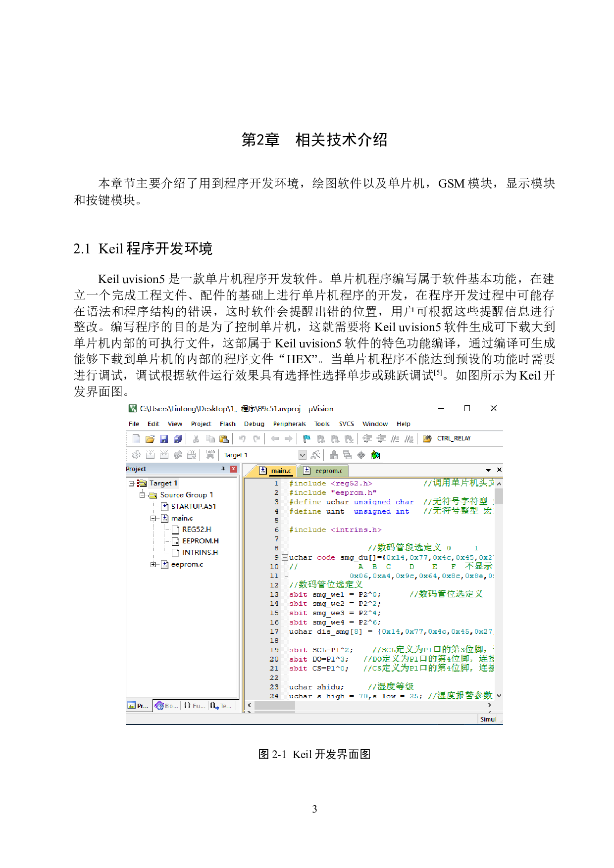Click the Save All icon
This screenshot has width=614, height=868.
coord(178,439)
